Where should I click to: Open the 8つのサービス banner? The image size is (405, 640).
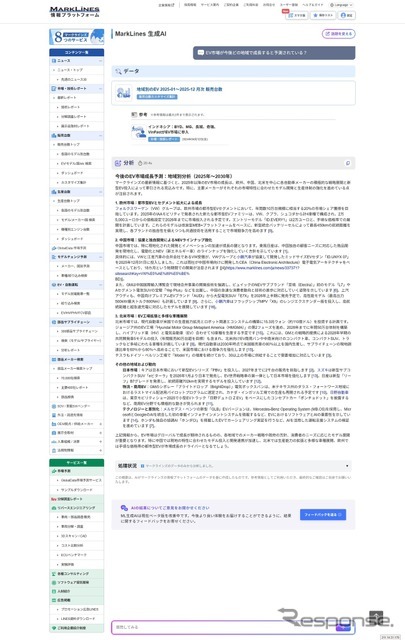tap(76, 37)
